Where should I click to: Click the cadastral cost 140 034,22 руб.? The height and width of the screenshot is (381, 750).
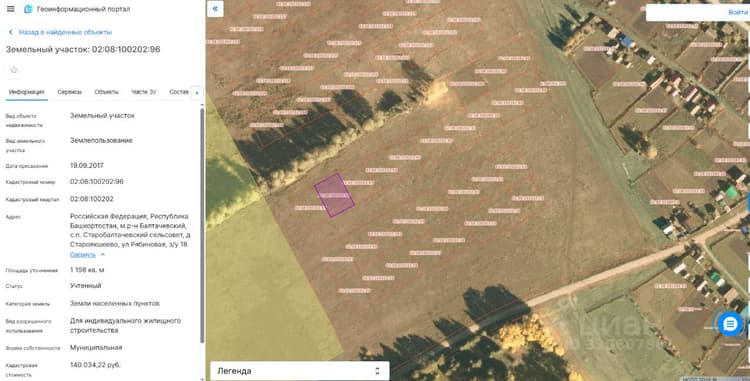tap(95, 365)
